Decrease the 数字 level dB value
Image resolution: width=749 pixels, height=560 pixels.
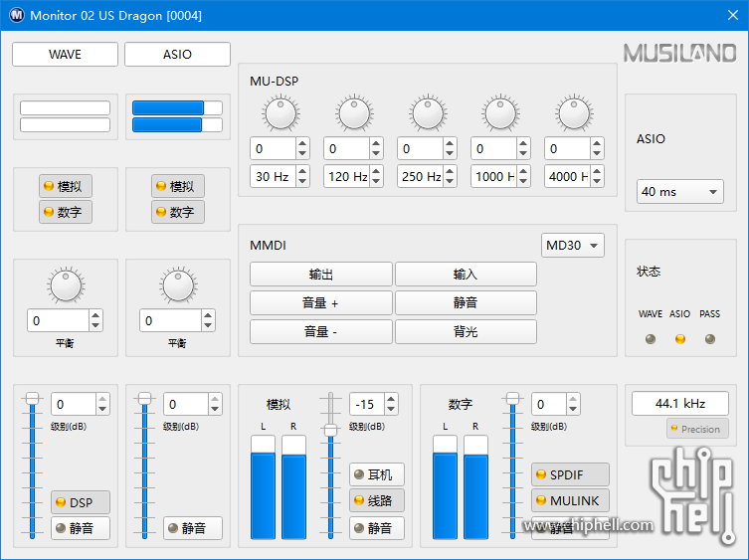coord(573,409)
